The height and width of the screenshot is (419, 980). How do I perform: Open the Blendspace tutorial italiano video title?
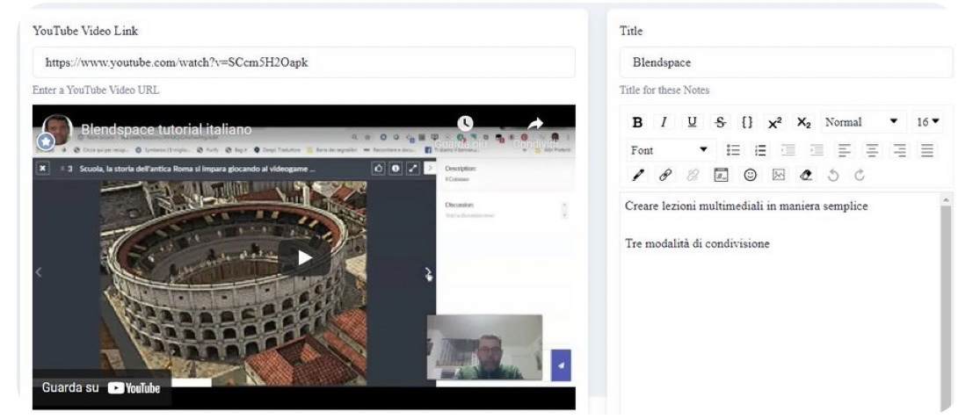(x=167, y=130)
